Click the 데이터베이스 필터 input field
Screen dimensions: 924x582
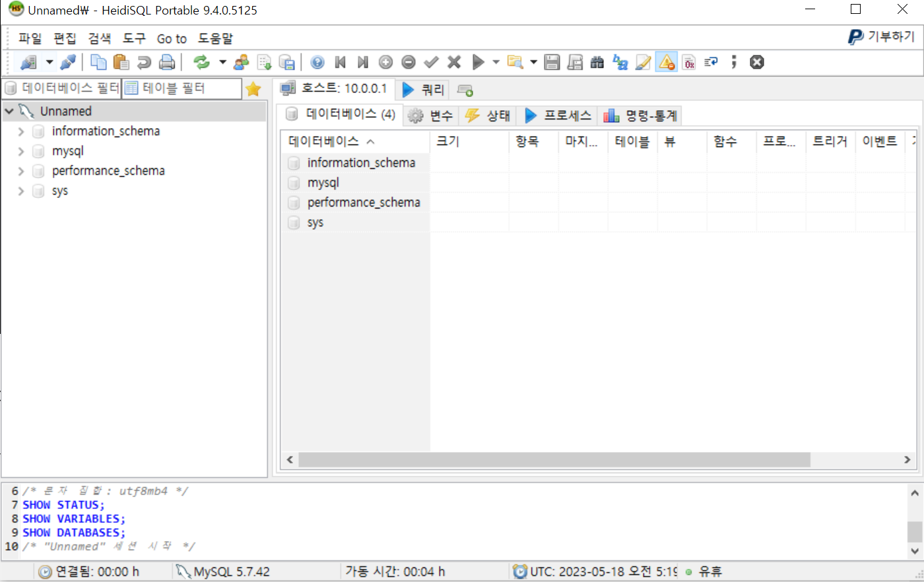point(62,88)
